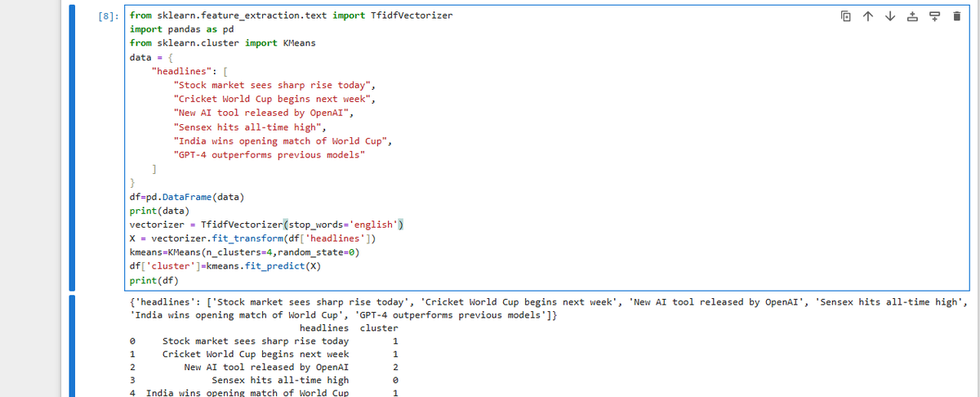
Task: Click the X = vectorizer.fit_transform line
Action: point(252,239)
